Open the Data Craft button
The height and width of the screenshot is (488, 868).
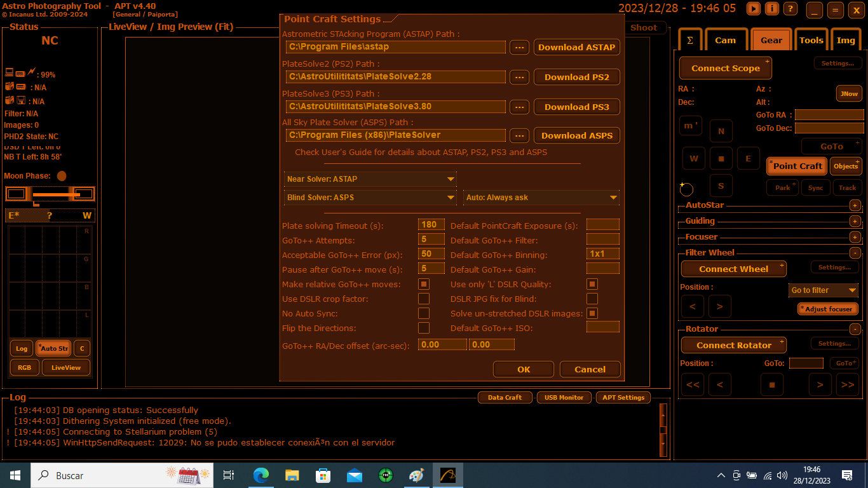tap(505, 398)
